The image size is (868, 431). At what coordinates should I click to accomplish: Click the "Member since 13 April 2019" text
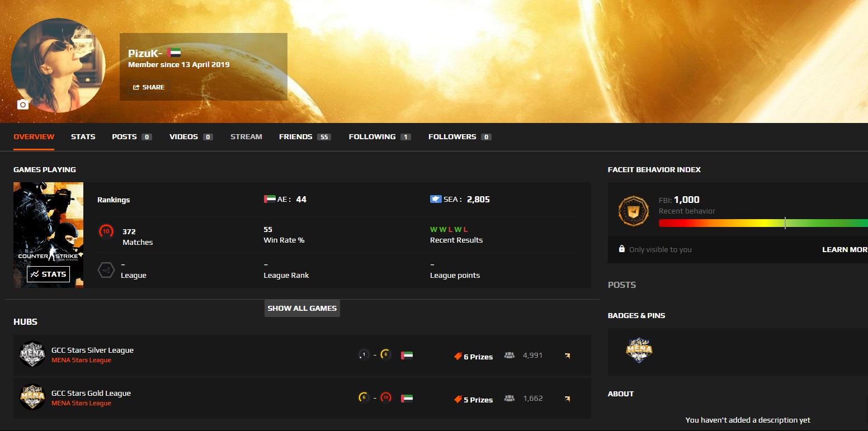(179, 64)
